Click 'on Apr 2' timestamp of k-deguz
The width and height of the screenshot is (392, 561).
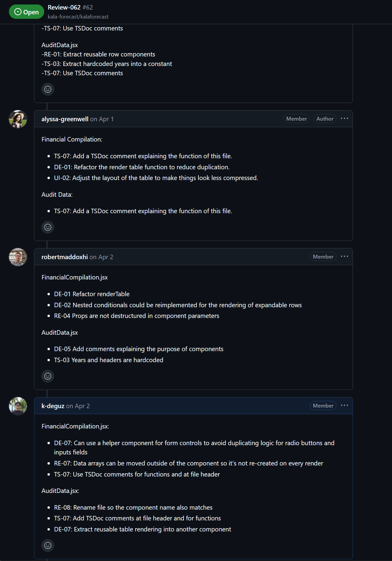[x=78, y=406]
